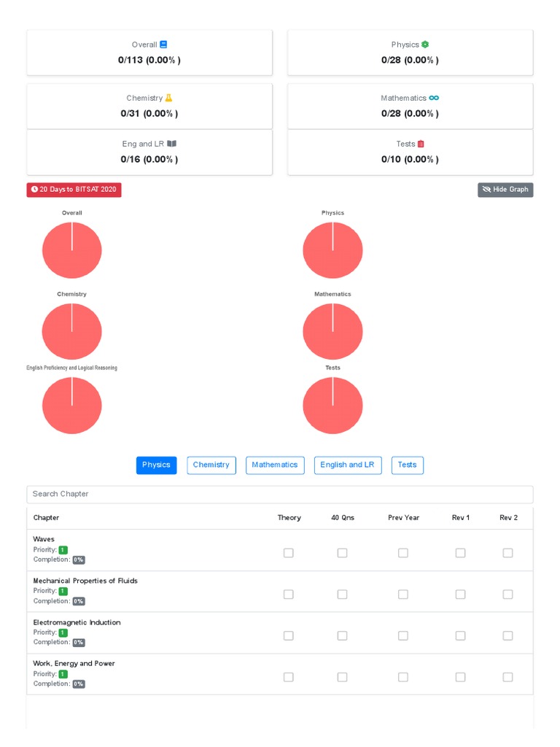The height and width of the screenshot is (747, 560).
Task: Mark Prev Year done for Electromagnetic Induction
Action: coord(403,635)
